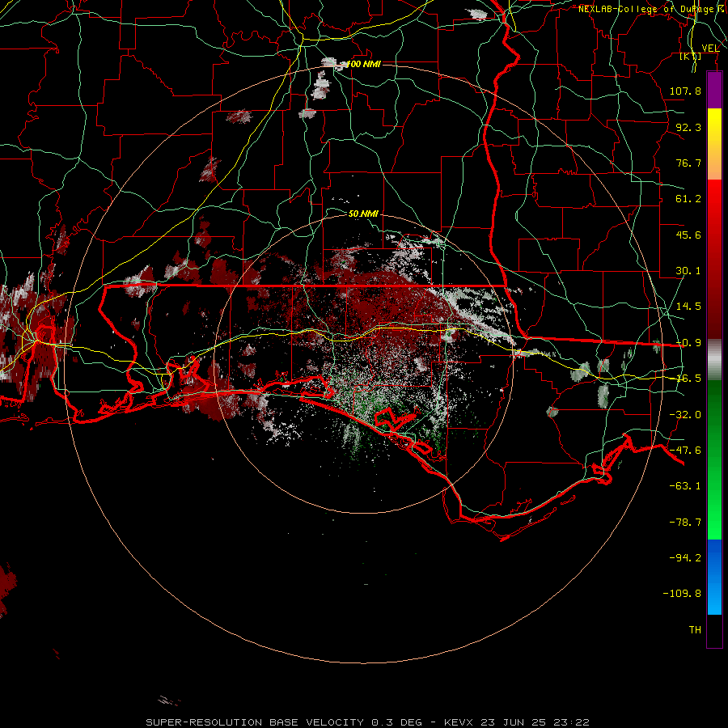This screenshot has width=728, height=728.
Task: Click the VEL legend title
Action: coord(710,49)
